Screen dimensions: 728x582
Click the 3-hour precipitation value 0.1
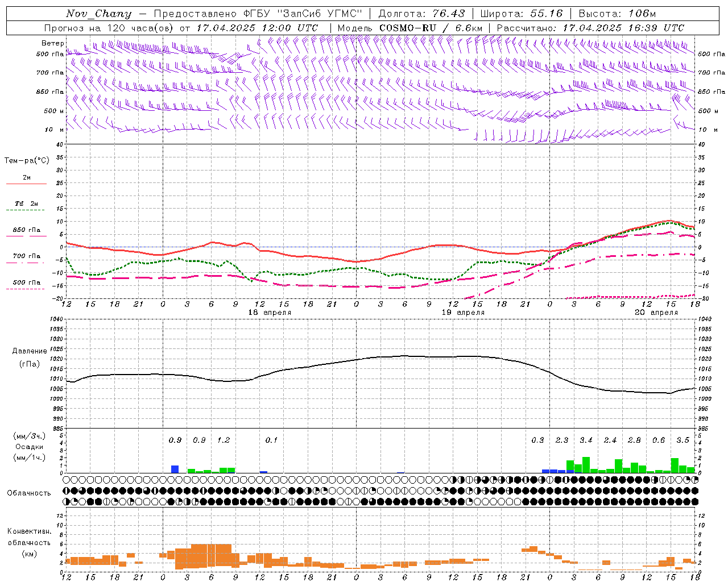tap(272, 440)
